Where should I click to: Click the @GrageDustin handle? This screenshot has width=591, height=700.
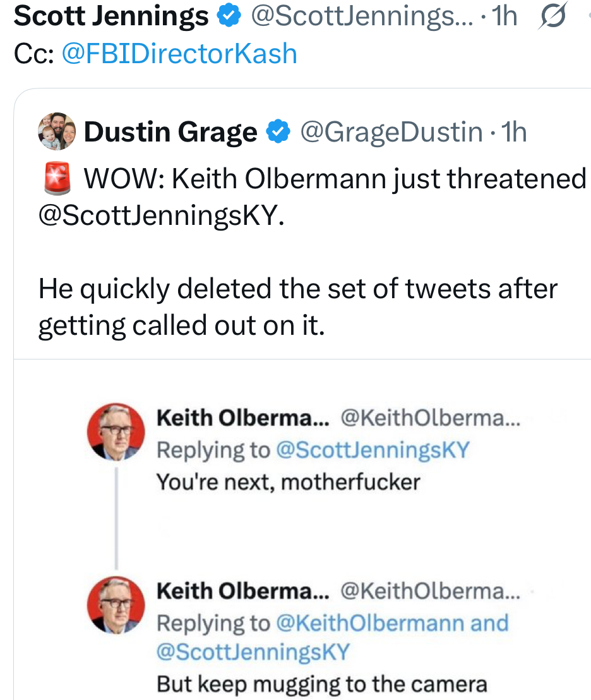point(391,132)
